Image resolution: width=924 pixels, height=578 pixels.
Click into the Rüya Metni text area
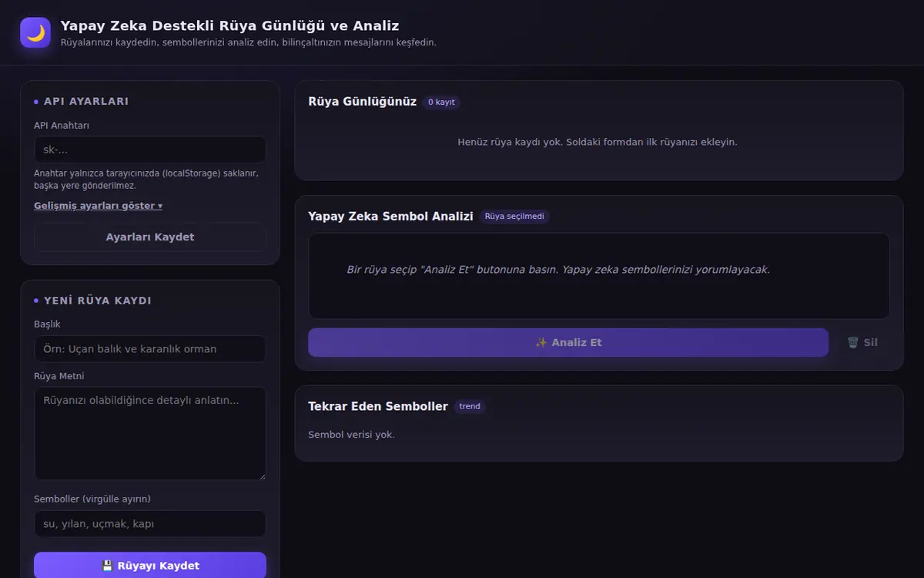[150, 433]
